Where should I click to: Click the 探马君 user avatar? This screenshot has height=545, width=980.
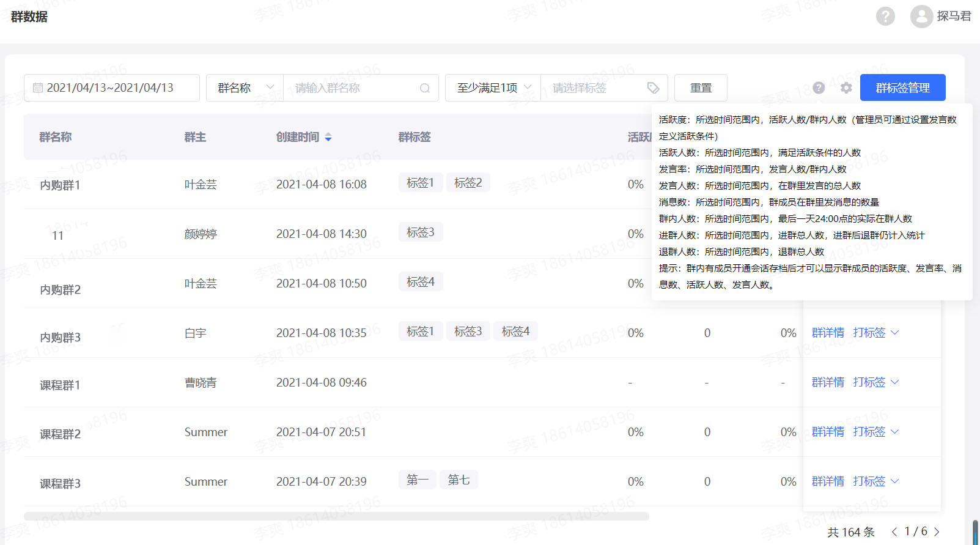(921, 17)
